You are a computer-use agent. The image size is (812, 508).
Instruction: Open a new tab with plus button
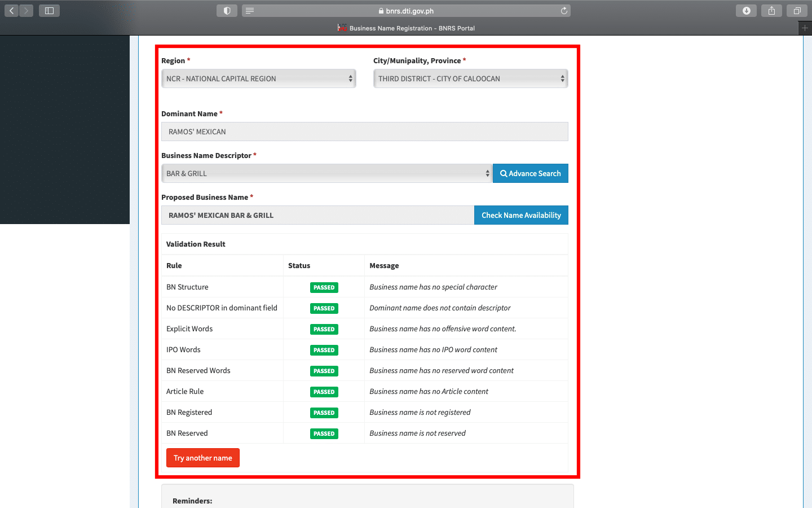pyautogui.click(x=805, y=28)
